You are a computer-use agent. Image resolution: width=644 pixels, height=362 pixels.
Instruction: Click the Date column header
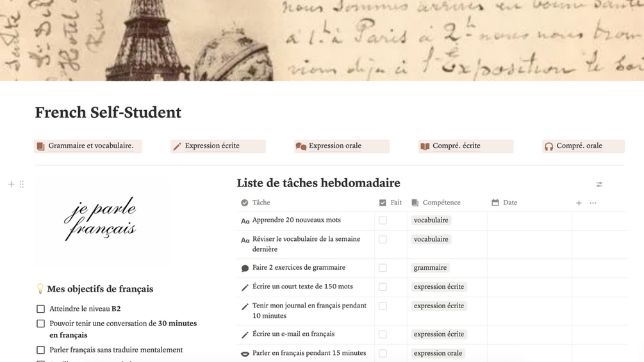pos(529,202)
